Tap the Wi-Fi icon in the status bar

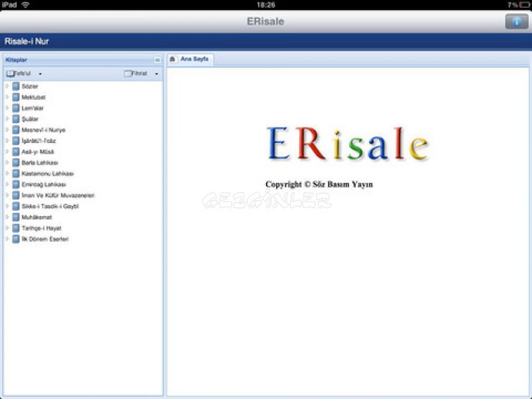click(x=25, y=5)
